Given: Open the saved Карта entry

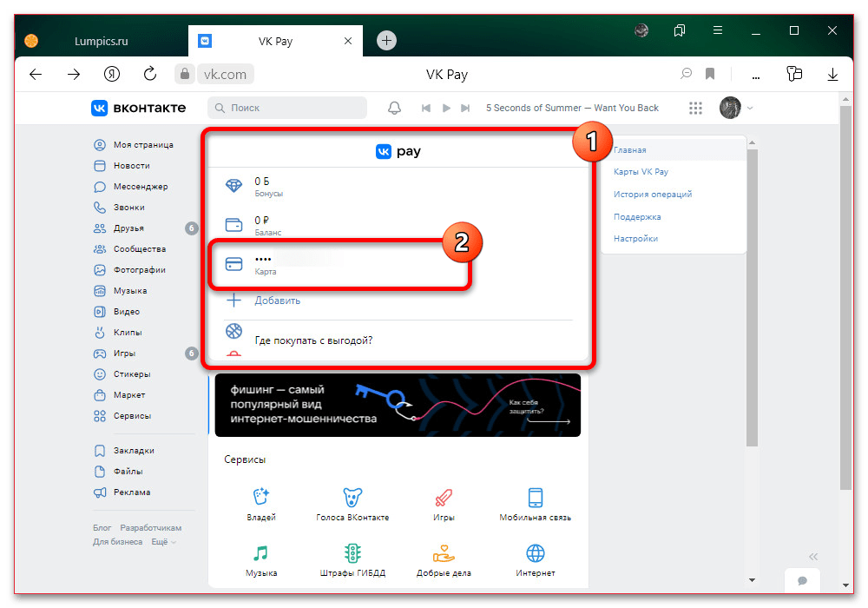Looking at the screenshot, I should (x=341, y=265).
